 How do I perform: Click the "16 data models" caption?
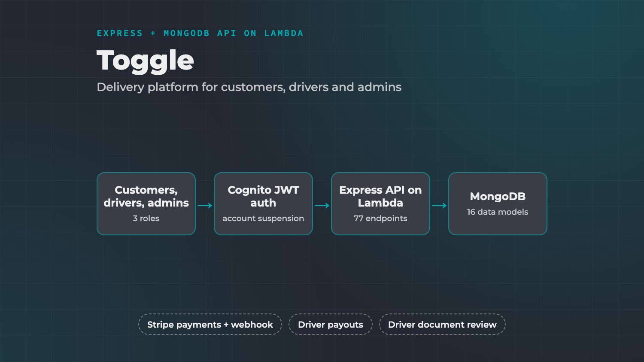(498, 212)
